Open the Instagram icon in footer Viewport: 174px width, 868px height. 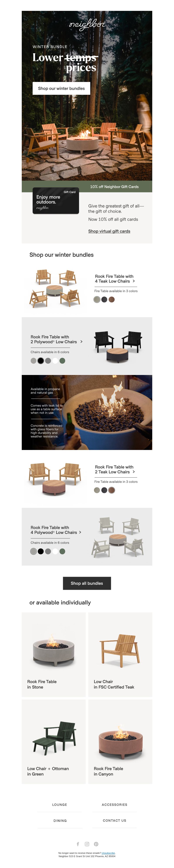click(87, 844)
